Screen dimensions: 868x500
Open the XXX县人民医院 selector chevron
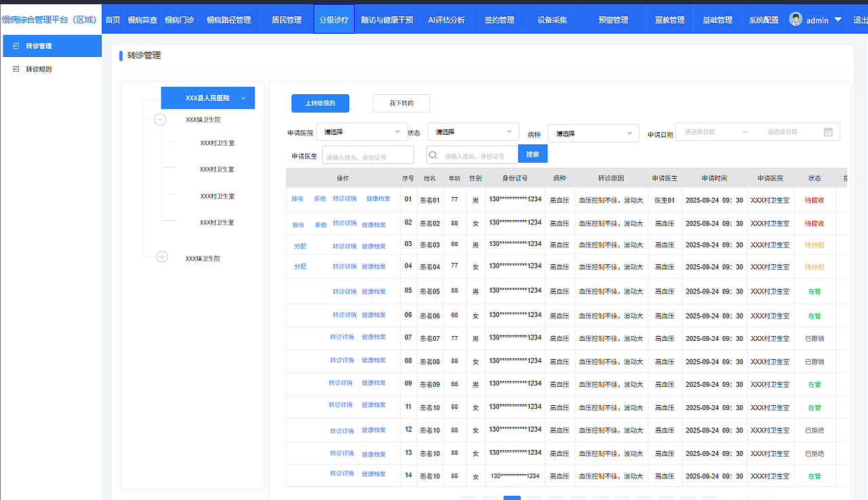pos(244,98)
